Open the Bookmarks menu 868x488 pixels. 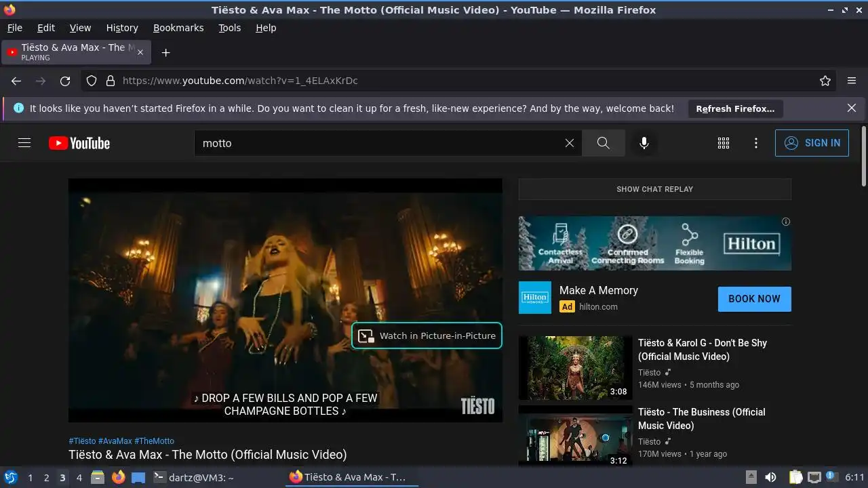[x=178, y=28]
